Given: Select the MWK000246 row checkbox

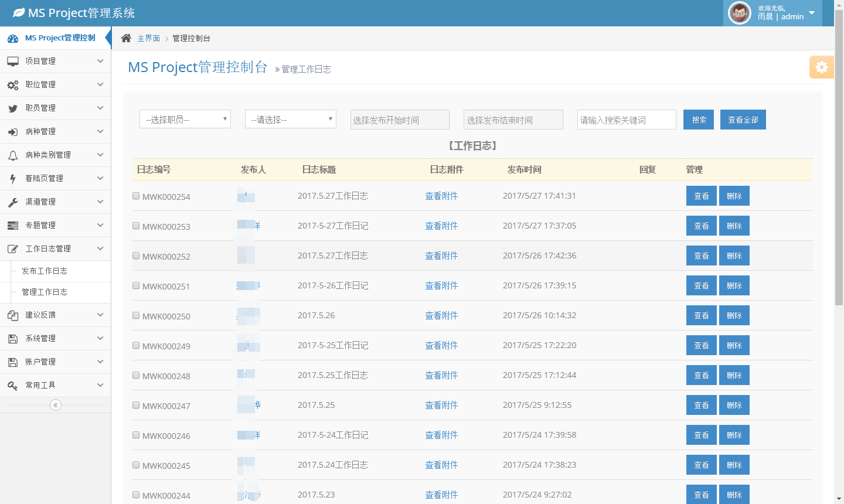Looking at the screenshot, I should pos(136,435).
